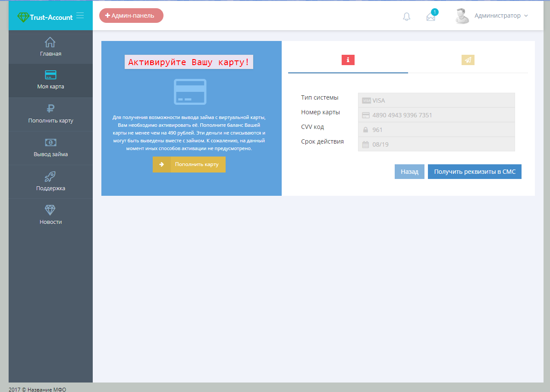Open Новости diamond icon
The width and height of the screenshot is (550, 392).
tap(50, 210)
